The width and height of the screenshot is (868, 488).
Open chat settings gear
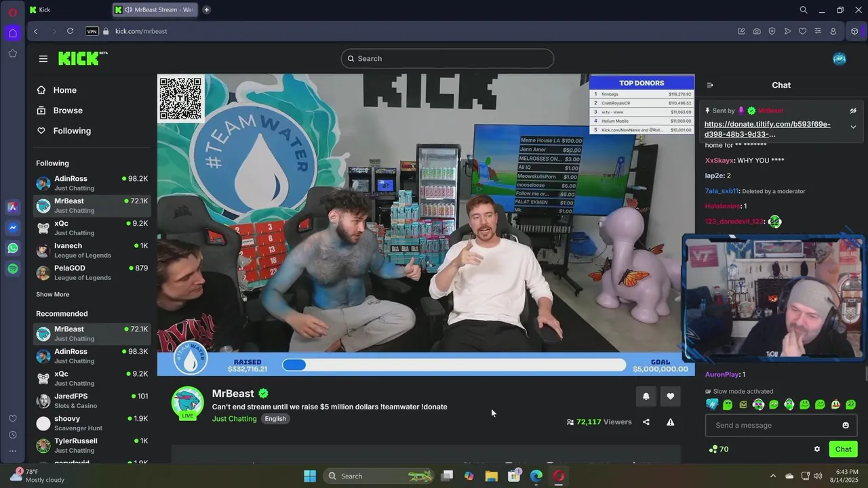coord(817,449)
